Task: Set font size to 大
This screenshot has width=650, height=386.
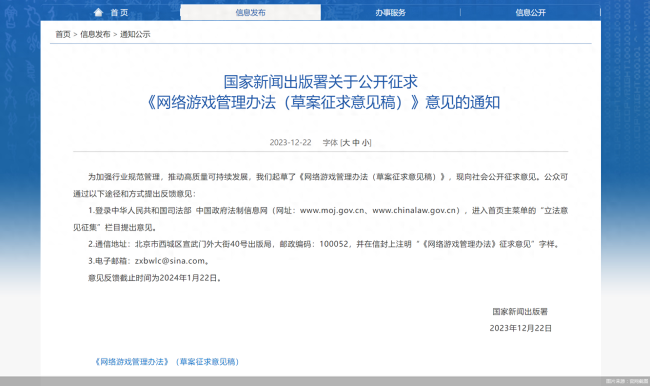Action: pyautogui.click(x=346, y=143)
